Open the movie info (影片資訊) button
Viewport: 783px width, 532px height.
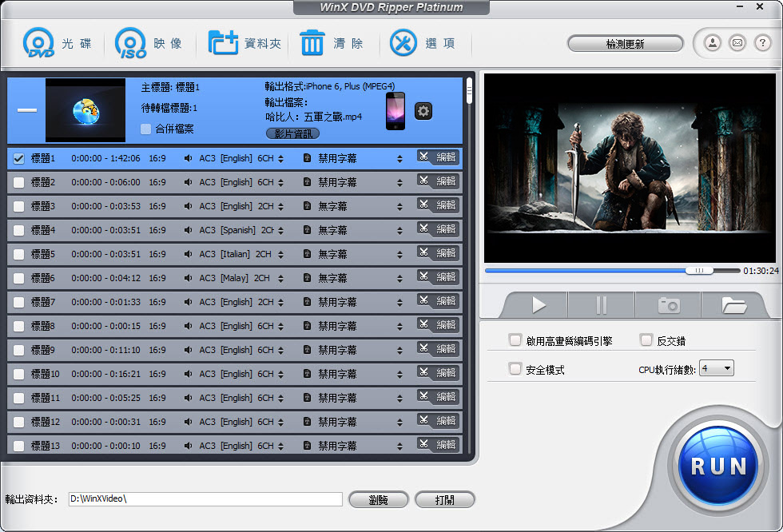coord(293,133)
